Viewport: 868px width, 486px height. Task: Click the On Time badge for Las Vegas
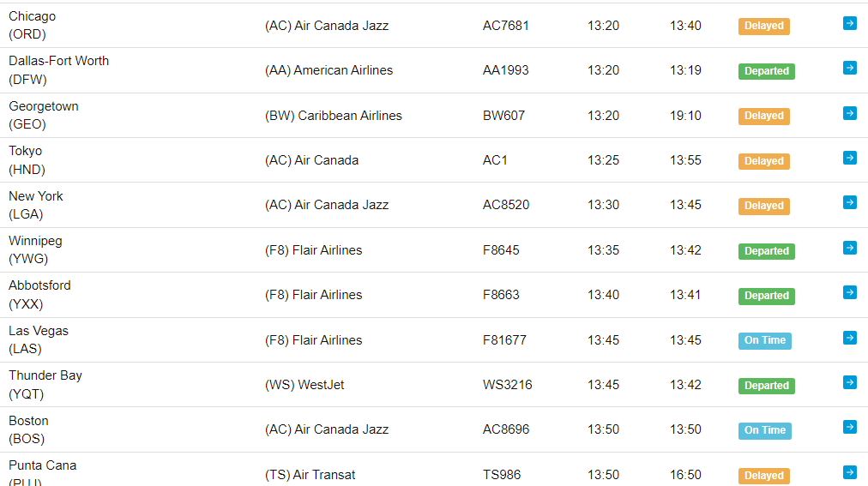point(765,340)
